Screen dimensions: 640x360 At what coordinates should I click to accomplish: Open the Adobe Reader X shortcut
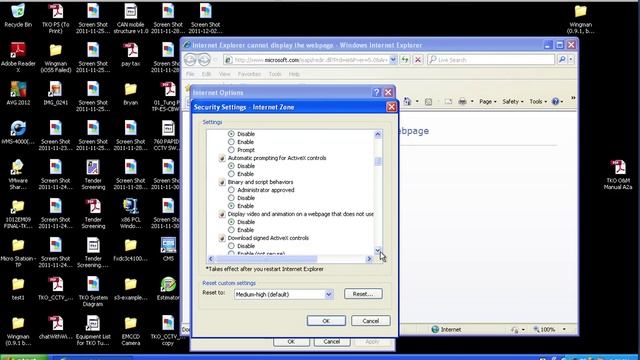(x=18, y=57)
